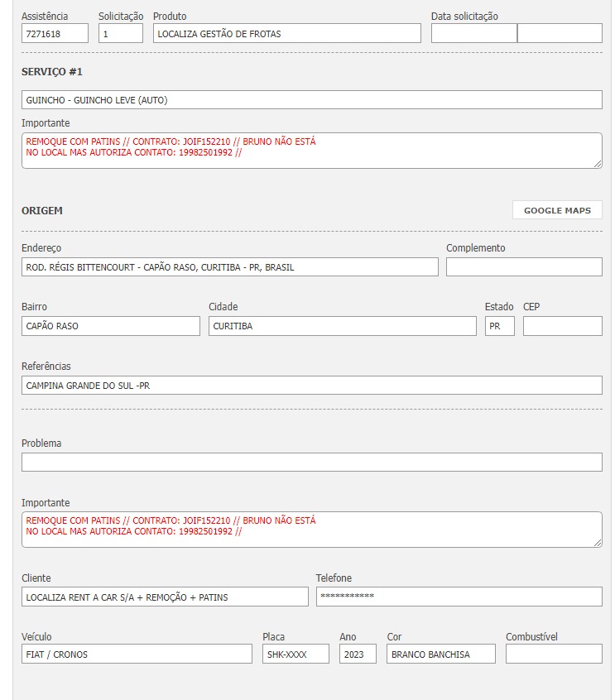Image resolution: width=615 pixels, height=700 pixels.
Task: Select the Cliente field with Localiza Rent
Action: click(165, 597)
